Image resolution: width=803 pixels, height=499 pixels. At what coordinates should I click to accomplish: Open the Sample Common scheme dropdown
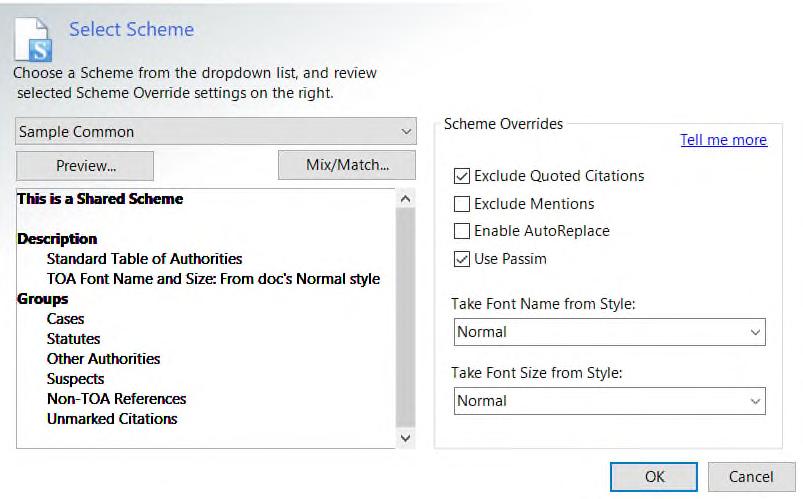coord(215,131)
